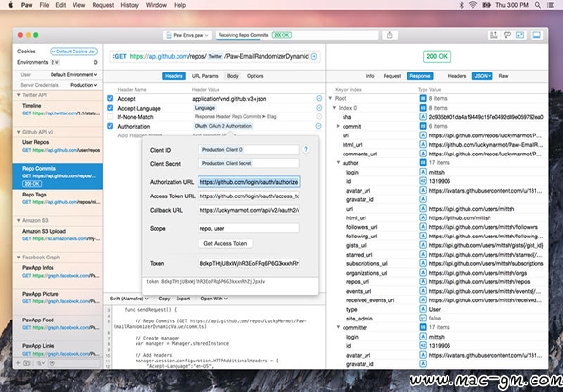Open the Environments count dropdown
Viewport: 563px width, 392px height.
[54, 62]
